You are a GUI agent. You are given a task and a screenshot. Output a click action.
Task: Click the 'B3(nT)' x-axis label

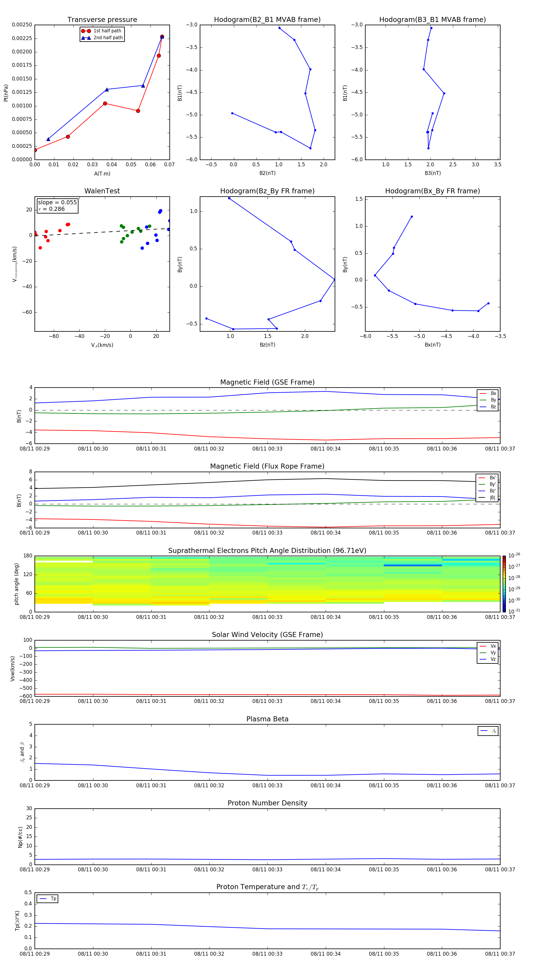[x=432, y=173]
